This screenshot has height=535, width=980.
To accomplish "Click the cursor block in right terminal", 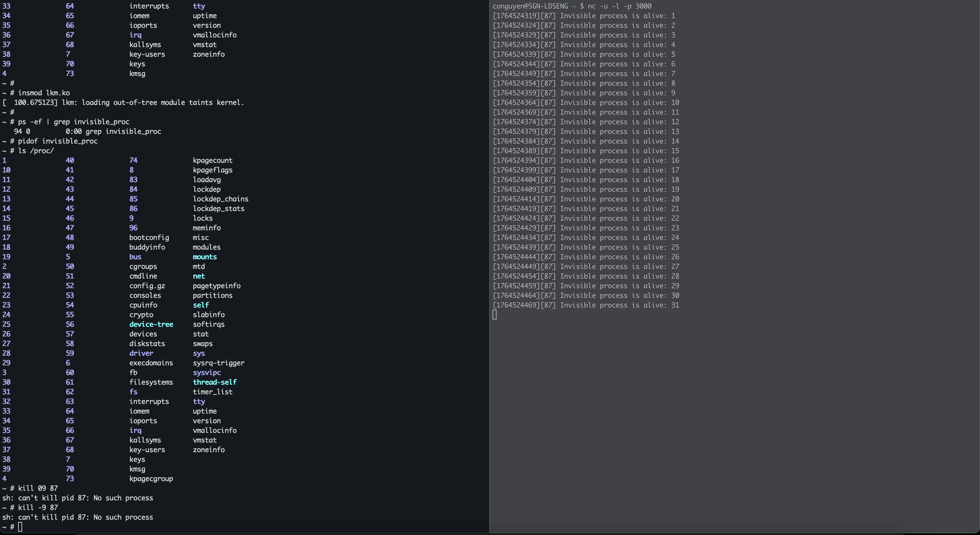I will pos(495,315).
